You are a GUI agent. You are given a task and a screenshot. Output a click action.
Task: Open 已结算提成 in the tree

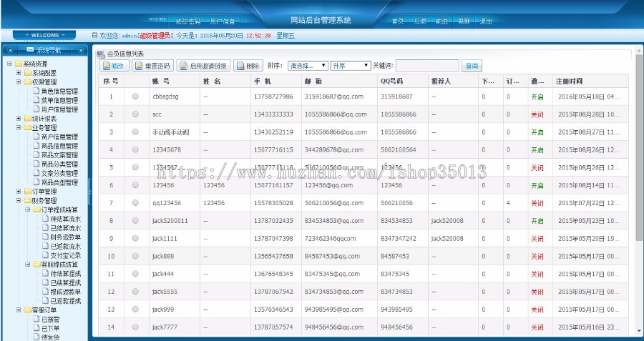coord(66,282)
